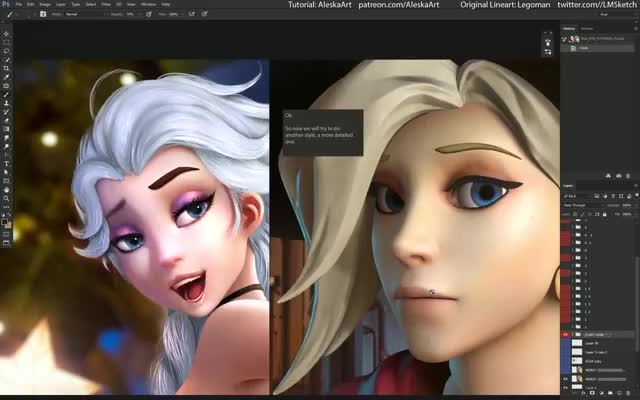Select the Open state in History panel

point(598,48)
